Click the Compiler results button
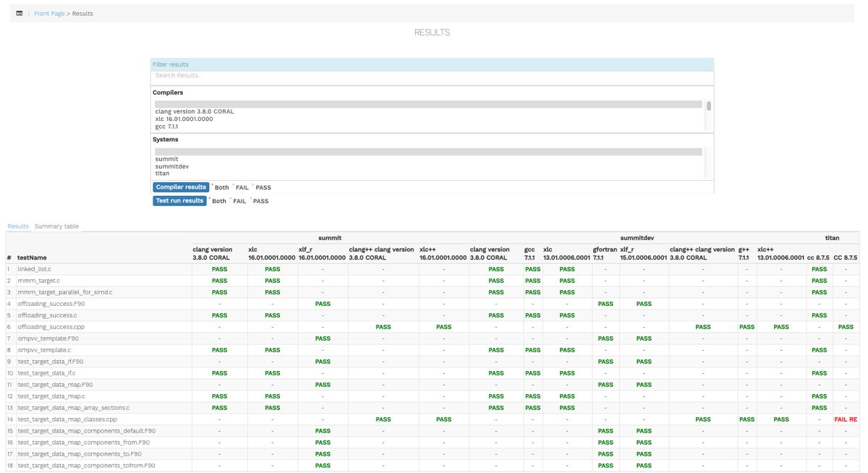 coord(181,187)
